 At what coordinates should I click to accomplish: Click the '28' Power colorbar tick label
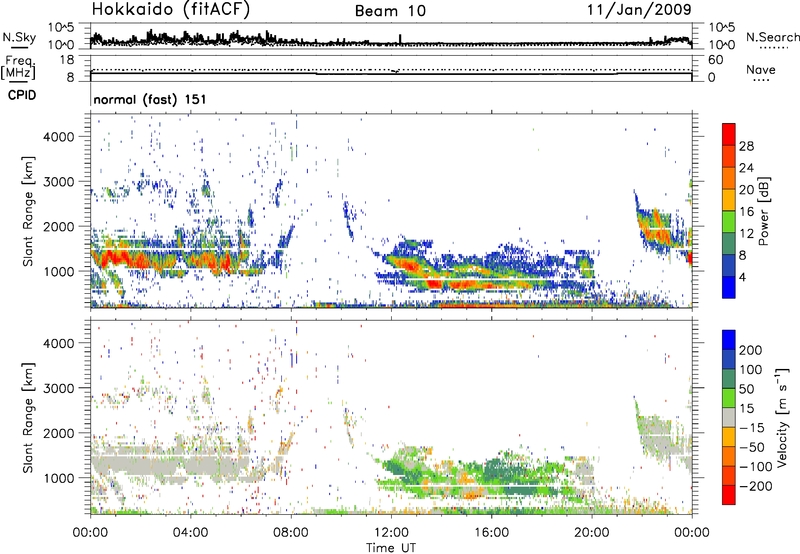coord(746,146)
